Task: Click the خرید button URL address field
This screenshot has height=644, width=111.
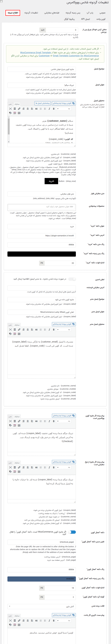Action: click(x=42, y=236)
